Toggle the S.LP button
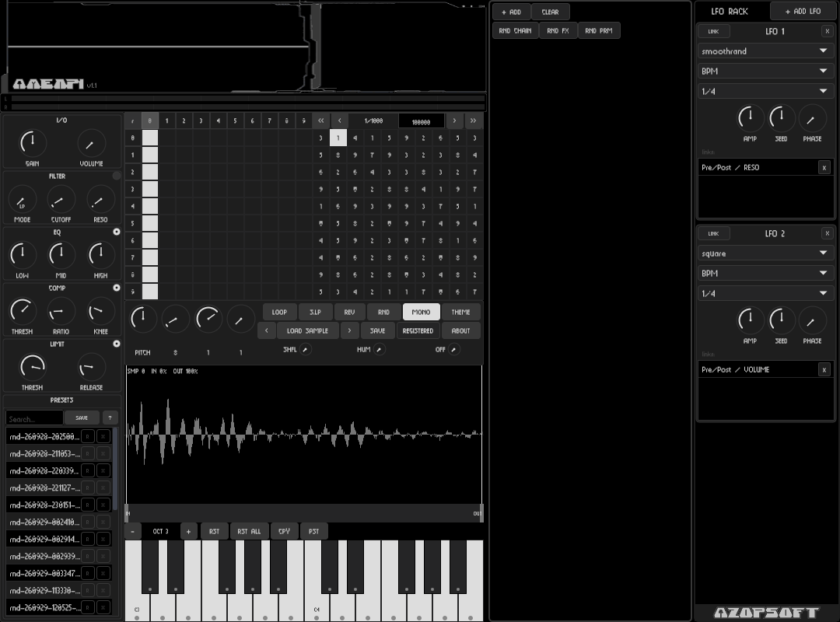The image size is (840, 622). 315,313
